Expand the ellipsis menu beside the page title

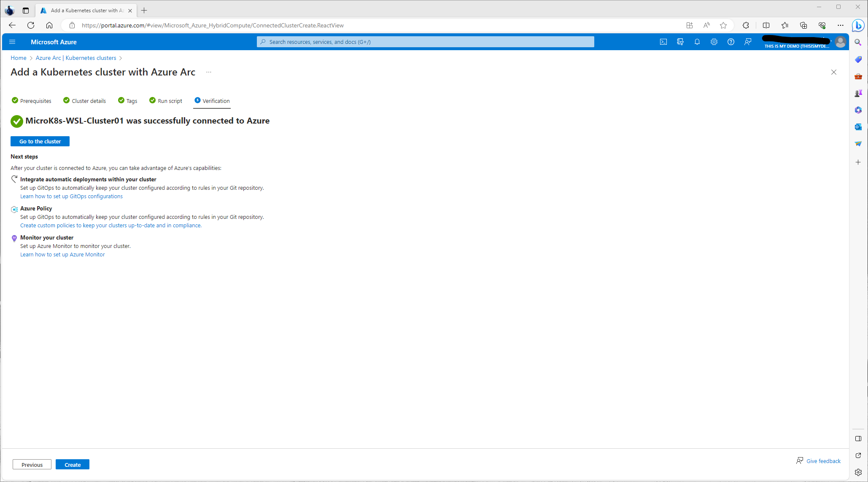[x=209, y=72]
